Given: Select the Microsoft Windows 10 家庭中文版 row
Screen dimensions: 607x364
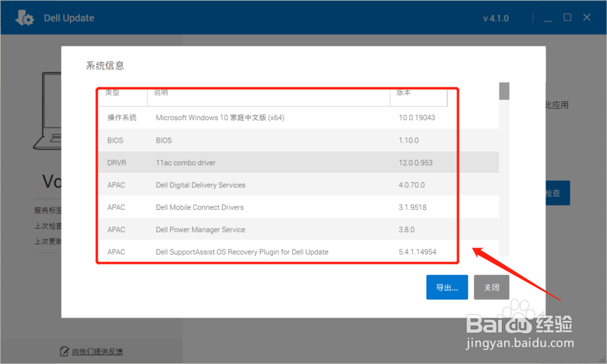Looking at the screenshot, I should point(299,118).
